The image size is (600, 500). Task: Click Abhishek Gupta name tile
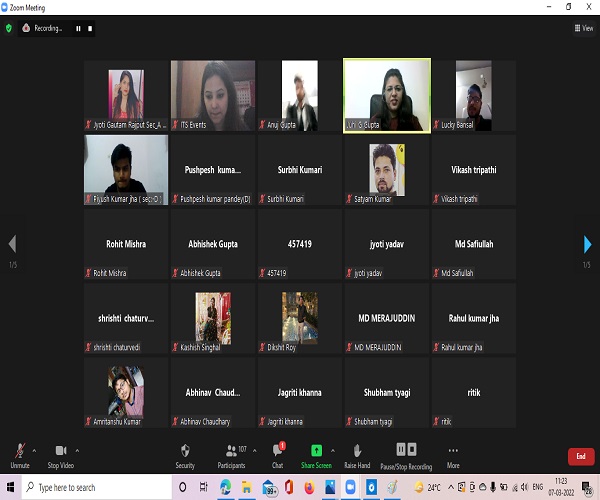coord(213,244)
